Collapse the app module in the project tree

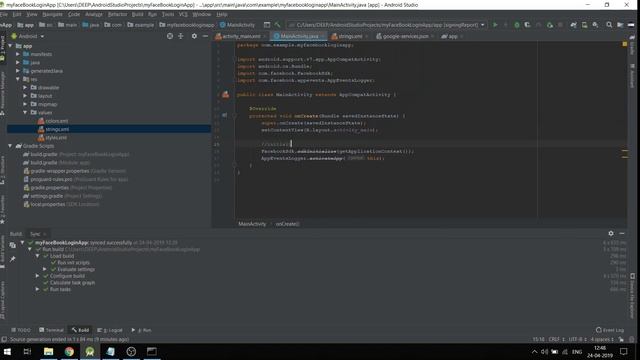tap(10, 46)
